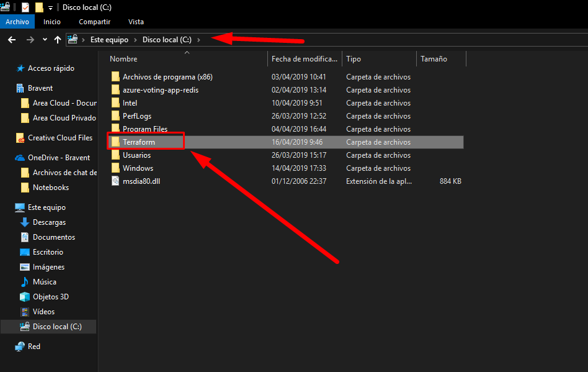Image resolution: width=588 pixels, height=372 pixels.
Task: Click the Imágenes icon in sidebar
Action: (25, 267)
